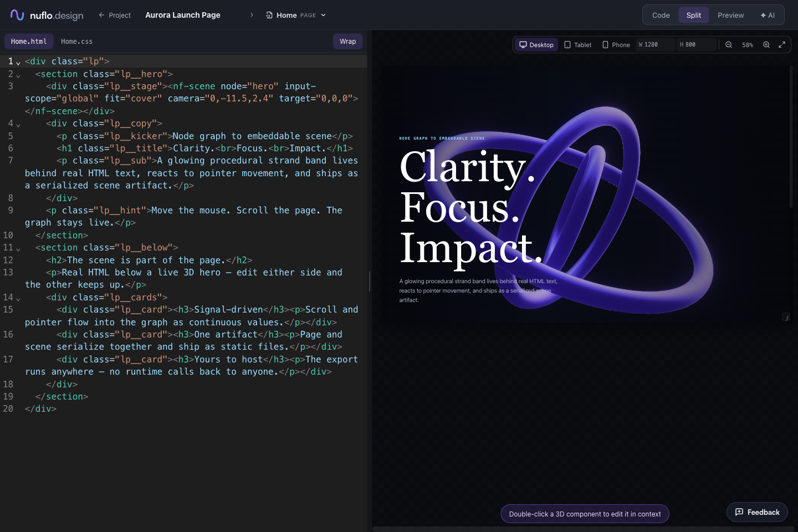This screenshot has width=798, height=532.
Task: Switch to Code view
Action: click(x=661, y=15)
